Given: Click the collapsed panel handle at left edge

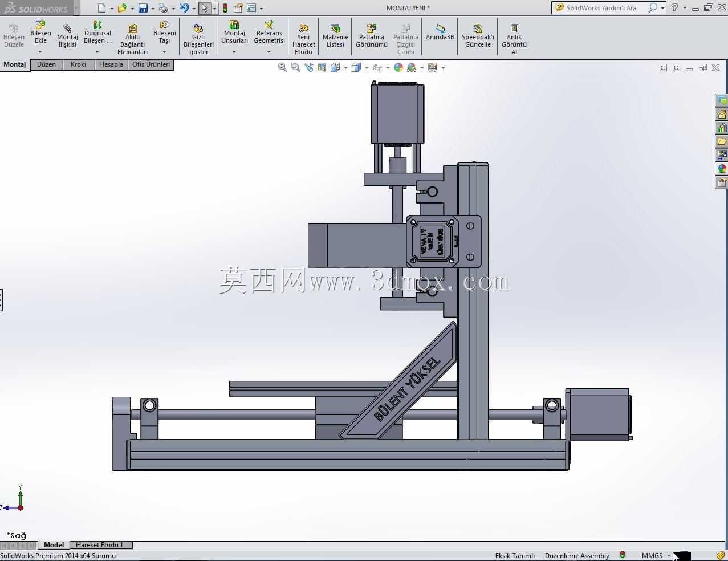Looking at the screenshot, I should pyautogui.click(x=1, y=300).
